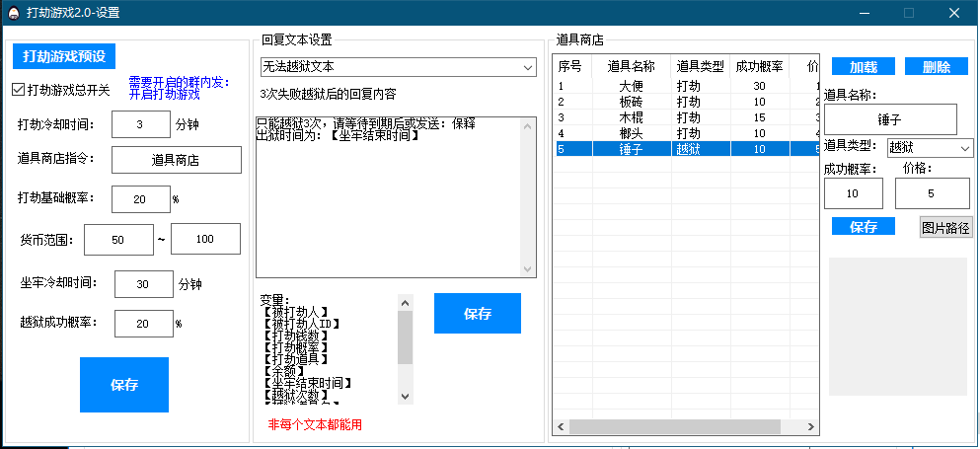Click the 加载 button
The height and width of the screenshot is (449, 980).
pos(864,67)
